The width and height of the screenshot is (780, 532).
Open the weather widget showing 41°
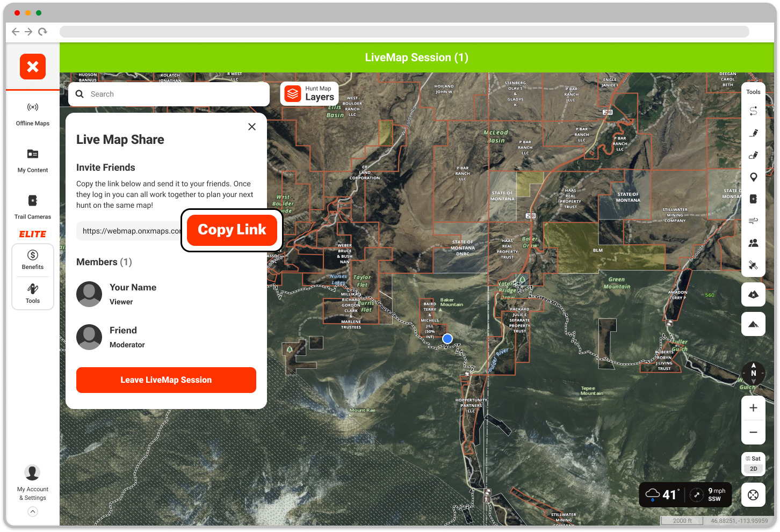coord(663,494)
